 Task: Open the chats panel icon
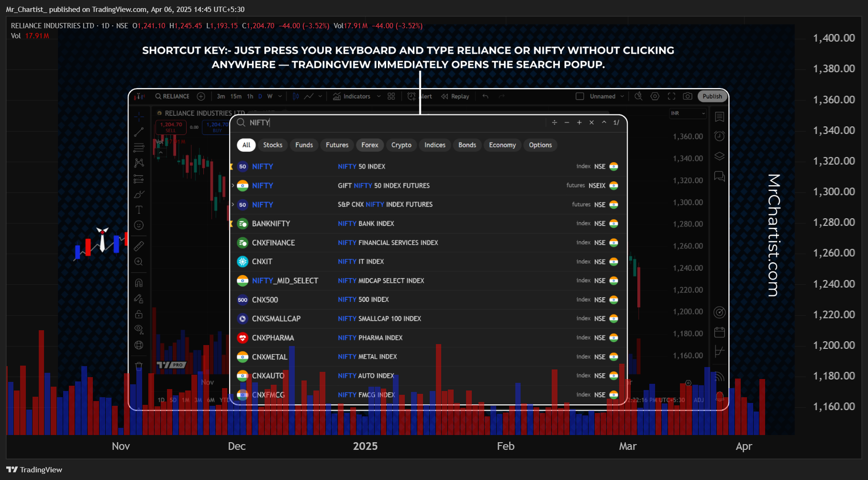719,176
